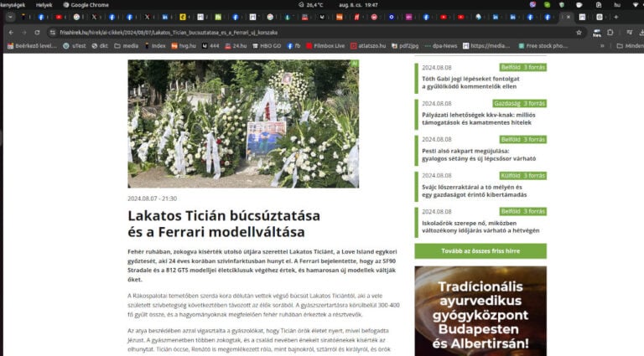Click Gazdaság 3 forrás tag
This screenshot has height=356, width=644.
click(520, 103)
